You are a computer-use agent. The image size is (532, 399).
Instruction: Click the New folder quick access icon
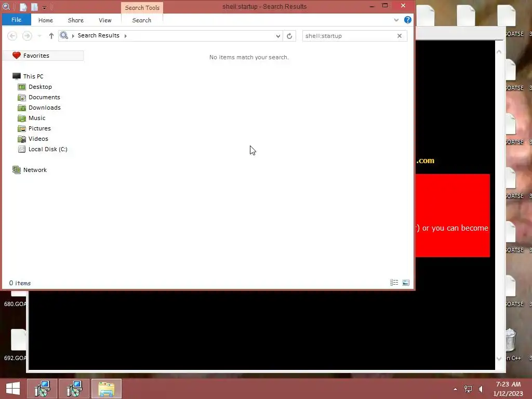click(35, 7)
